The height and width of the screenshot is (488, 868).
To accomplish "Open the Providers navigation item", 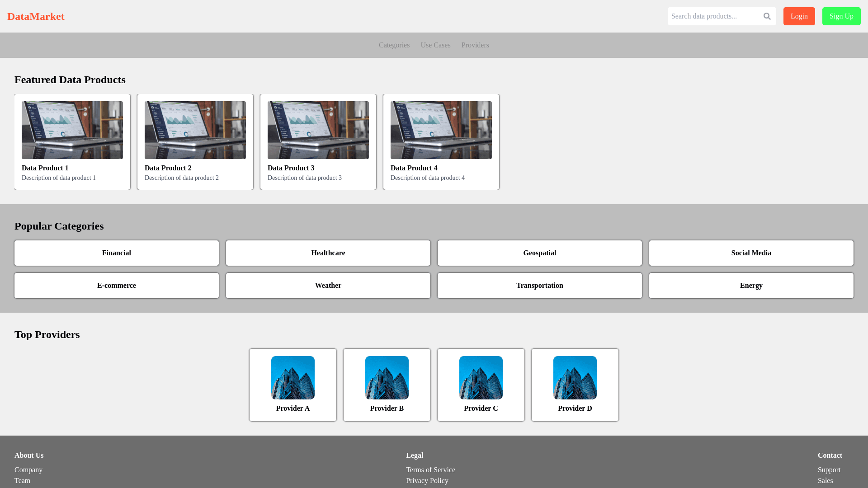I will click(475, 45).
